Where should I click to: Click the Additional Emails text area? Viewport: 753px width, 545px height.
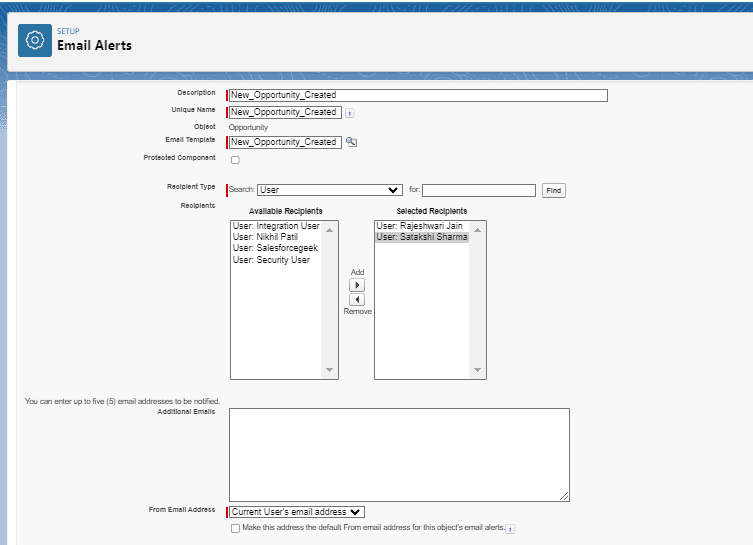pos(399,454)
